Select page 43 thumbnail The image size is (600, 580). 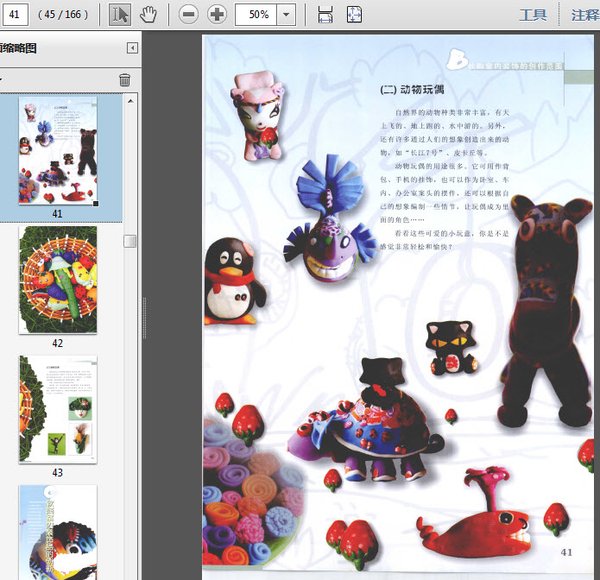[58, 408]
